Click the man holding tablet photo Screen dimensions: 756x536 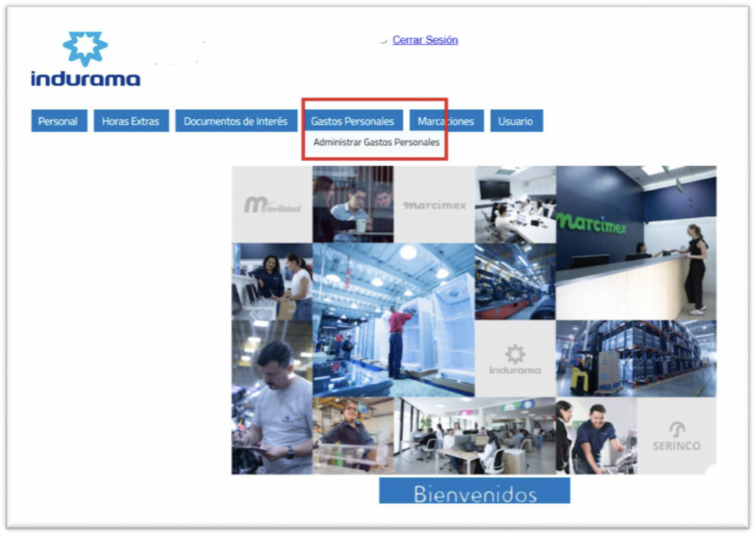coord(272,396)
